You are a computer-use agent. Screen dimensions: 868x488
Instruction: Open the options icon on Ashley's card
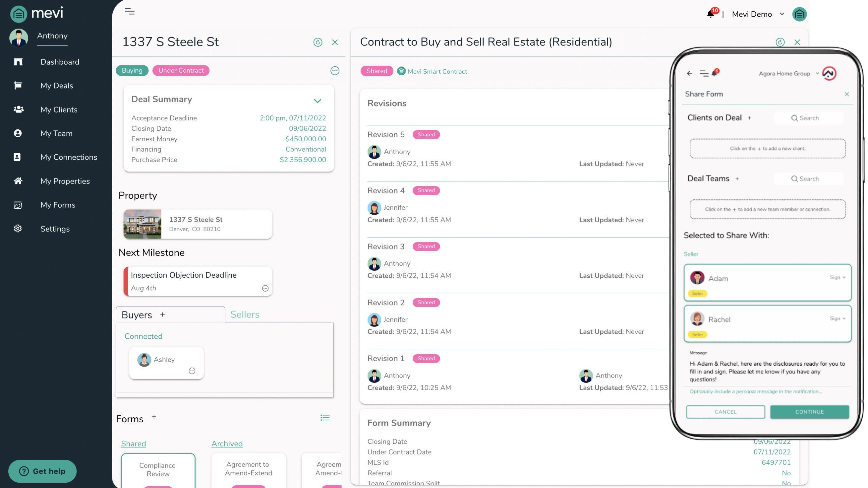pos(192,371)
